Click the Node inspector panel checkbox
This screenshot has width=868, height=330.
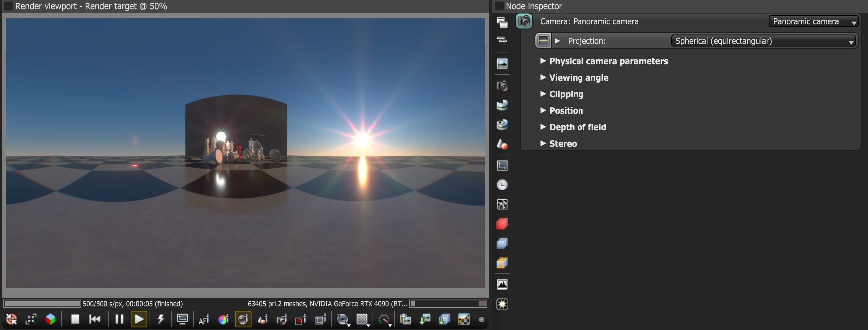click(499, 6)
